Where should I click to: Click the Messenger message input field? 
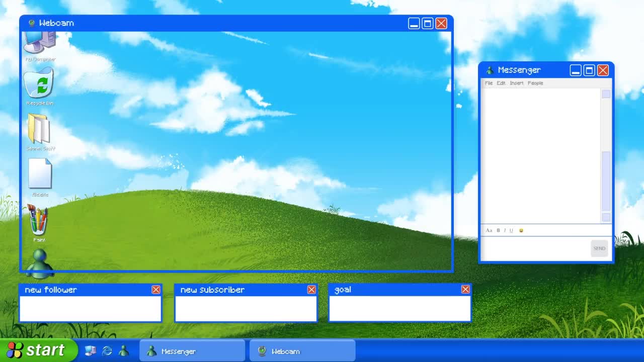(535, 248)
